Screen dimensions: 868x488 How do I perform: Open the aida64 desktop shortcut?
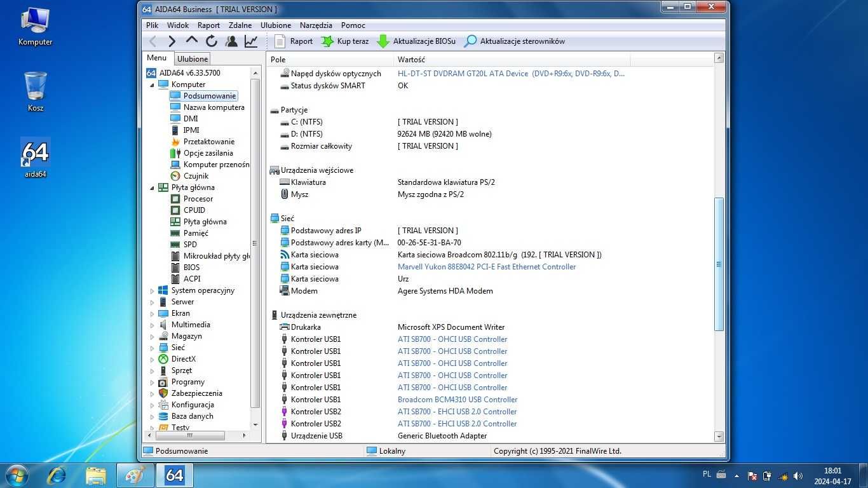point(36,158)
